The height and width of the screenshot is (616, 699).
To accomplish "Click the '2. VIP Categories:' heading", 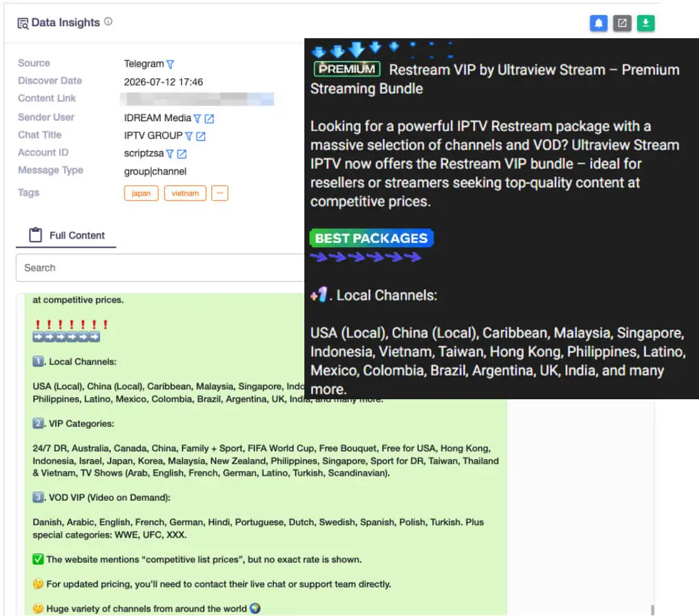I will click(x=74, y=424).
